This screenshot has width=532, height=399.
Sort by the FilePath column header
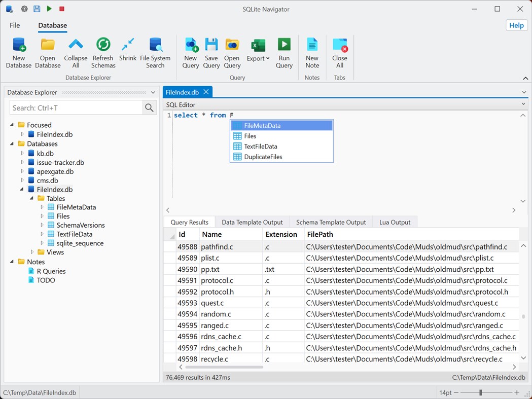point(412,234)
